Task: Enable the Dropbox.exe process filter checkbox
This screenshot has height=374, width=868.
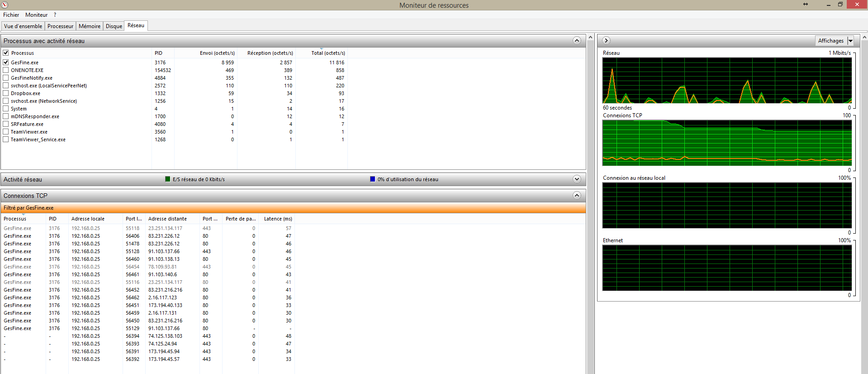Action: [x=6, y=93]
